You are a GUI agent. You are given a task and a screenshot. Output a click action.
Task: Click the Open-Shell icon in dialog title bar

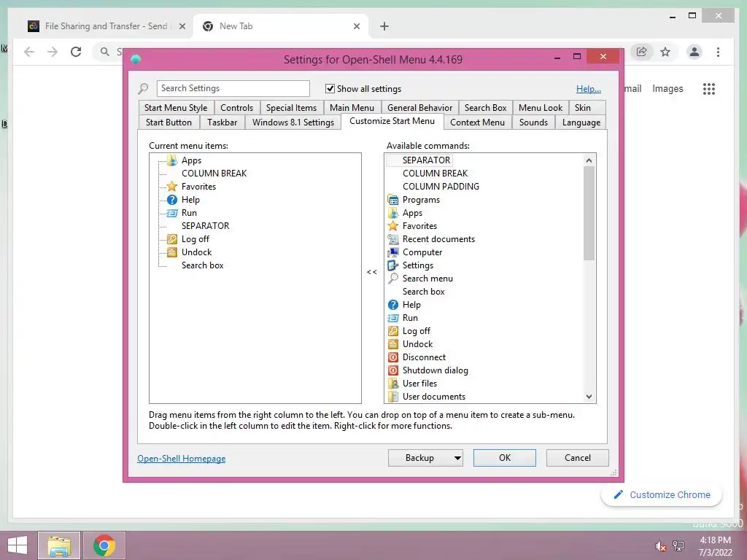coord(136,59)
